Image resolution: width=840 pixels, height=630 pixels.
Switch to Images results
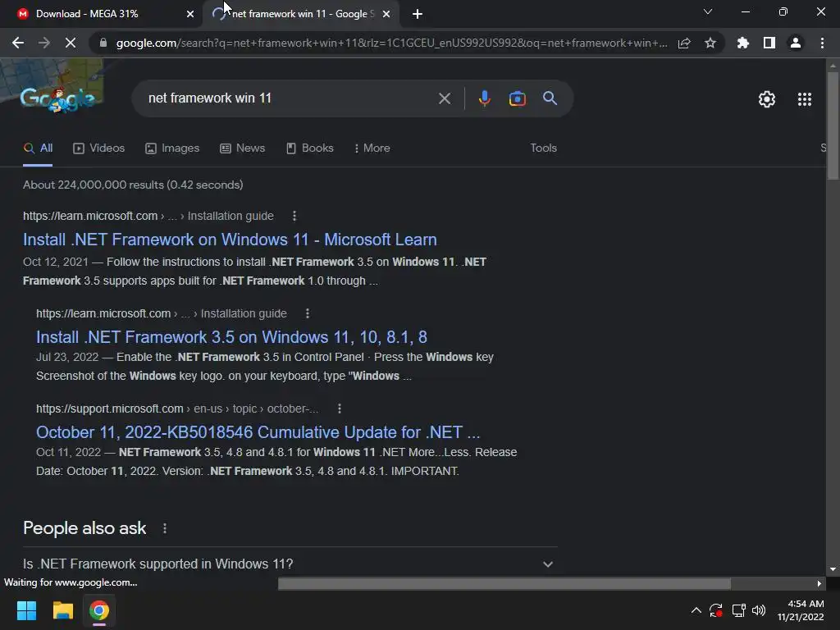(x=172, y=148)
